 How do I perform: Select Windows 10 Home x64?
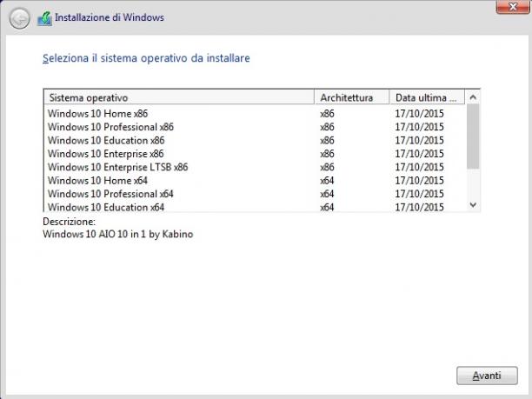point(254,181)
